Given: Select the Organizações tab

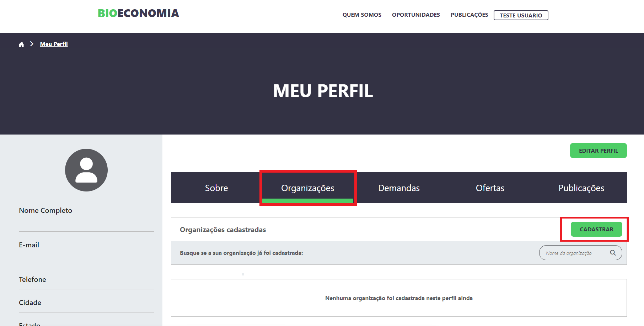Looking at the screenshot, I should point(308,188).
